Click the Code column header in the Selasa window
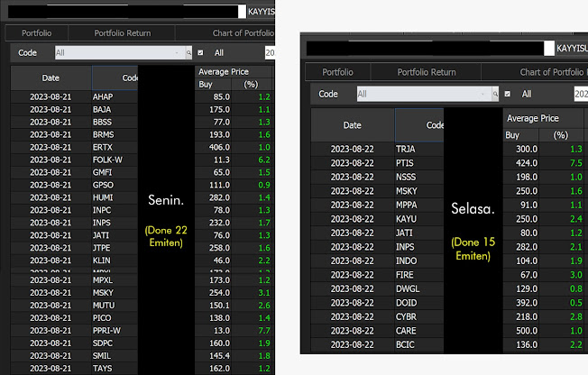Viewport: 588px width, 375px height. pos(419,125)
